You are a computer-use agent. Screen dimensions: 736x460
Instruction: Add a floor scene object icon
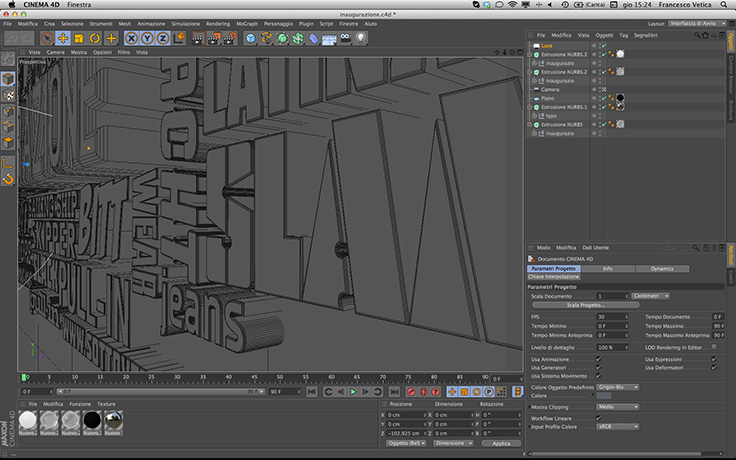[x=329, y=38]
